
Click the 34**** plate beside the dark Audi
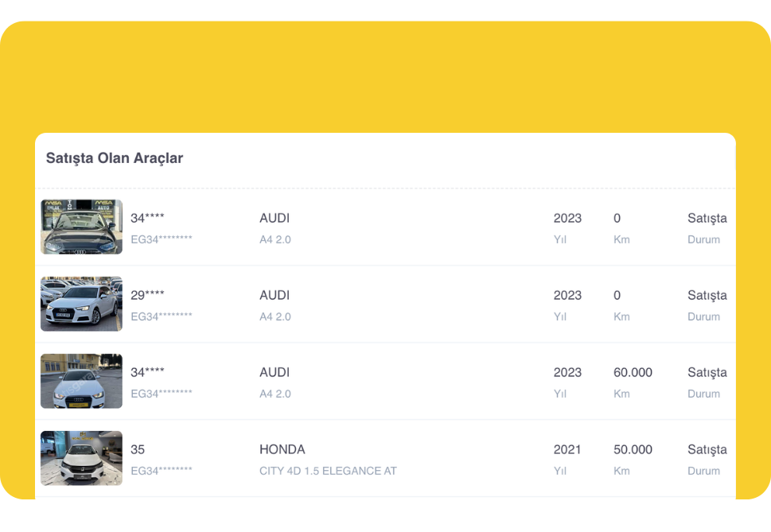147,218
